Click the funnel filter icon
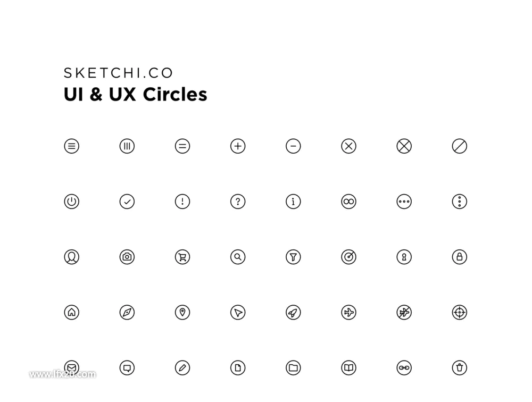532x402 pixels. [294, 257]
